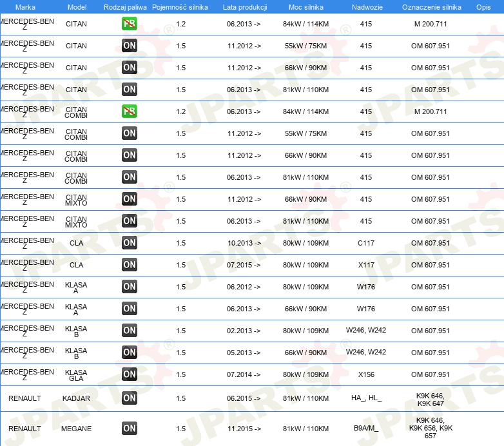Click the production date 05.2013 -> cell
Screen dimensions: 504x446
[x=244, y=353]
